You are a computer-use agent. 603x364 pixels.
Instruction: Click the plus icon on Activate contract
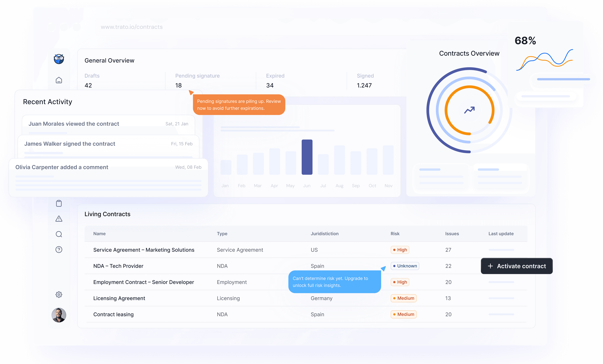point(490,266)
